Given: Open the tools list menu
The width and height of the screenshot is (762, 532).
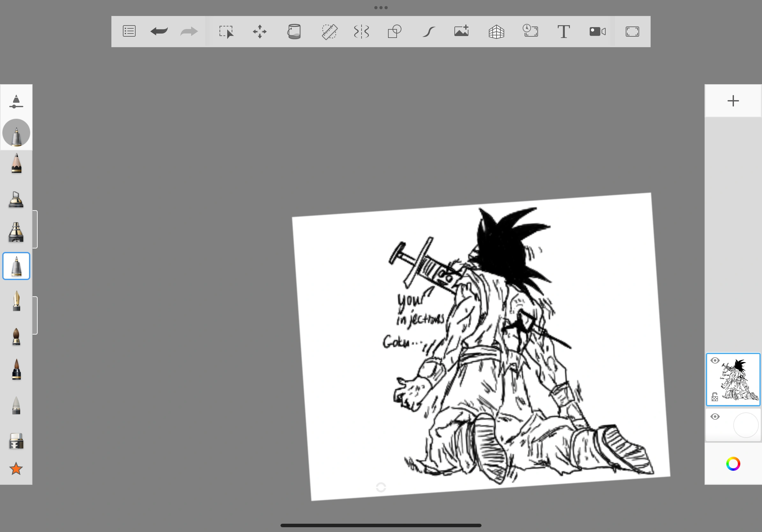Looking at the screenshot, I should click(129, 32).
